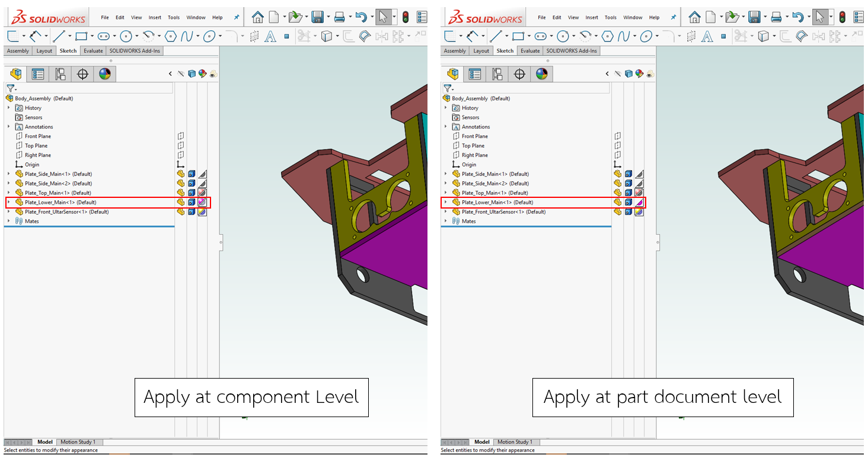Toggle hide/show for Plate_Front_UltarSensor<1> in the left window
868x458 pixels.
pyautogui.click(x=181, y=212)
